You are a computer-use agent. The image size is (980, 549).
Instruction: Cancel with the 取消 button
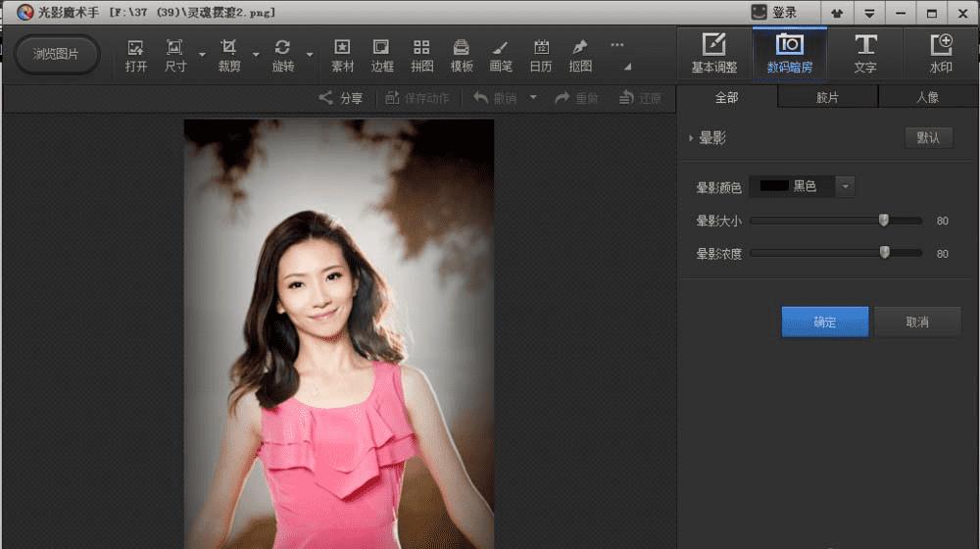pyautogui.click(x=917, y=322)
